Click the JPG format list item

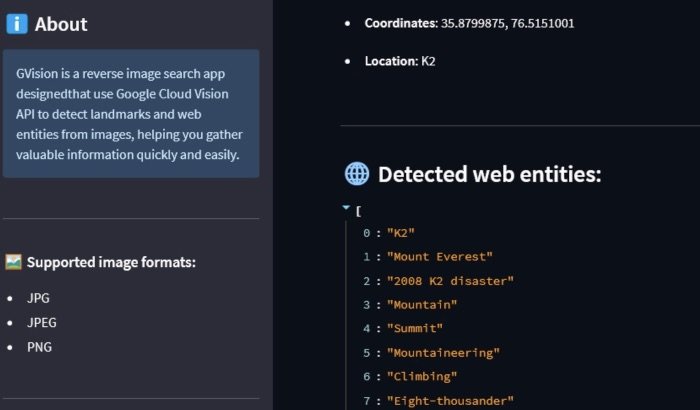(x=38, y=298)
